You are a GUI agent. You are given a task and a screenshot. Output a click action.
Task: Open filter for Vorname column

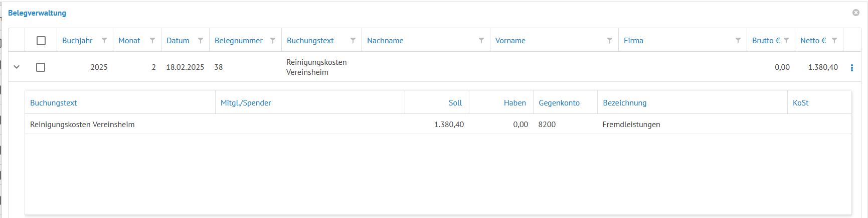coord(610,41)
